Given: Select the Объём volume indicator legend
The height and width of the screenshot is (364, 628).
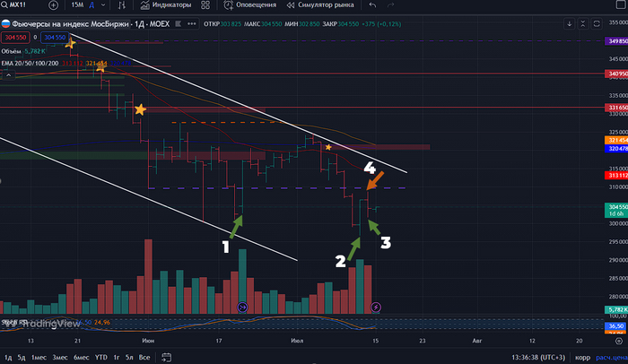Looking at the screenshot, I should pos(22,51).
